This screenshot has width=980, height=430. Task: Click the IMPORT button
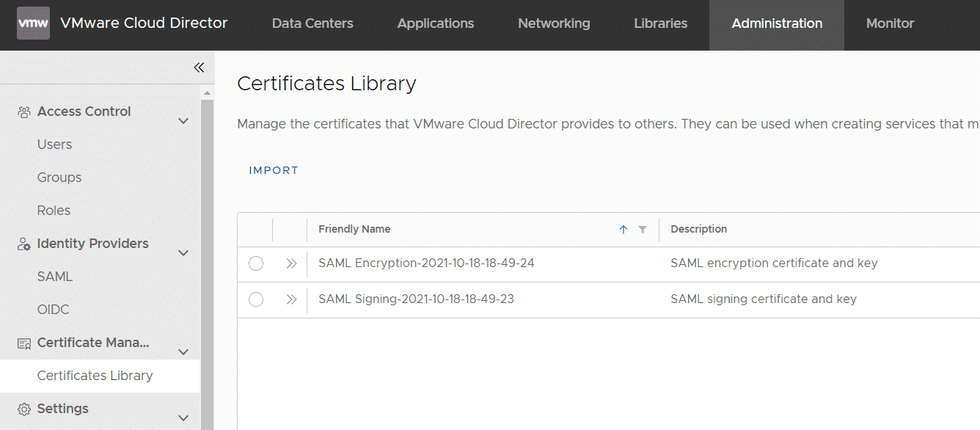coord(274,170)
